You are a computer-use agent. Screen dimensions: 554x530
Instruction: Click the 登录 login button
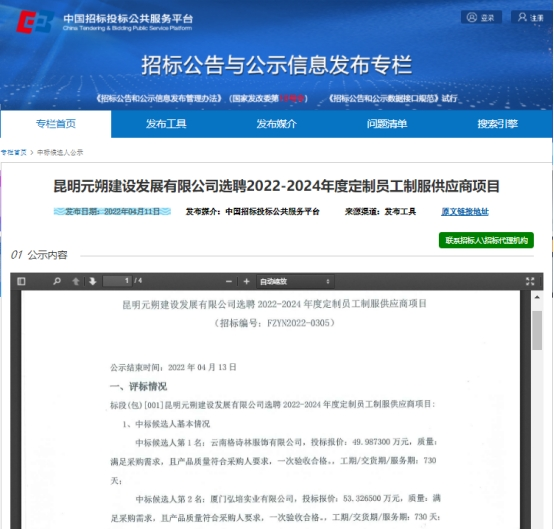(481, 17)
